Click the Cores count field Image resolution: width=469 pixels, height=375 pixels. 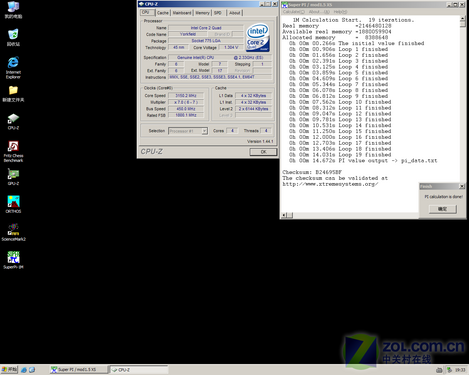tap(232, 131)
